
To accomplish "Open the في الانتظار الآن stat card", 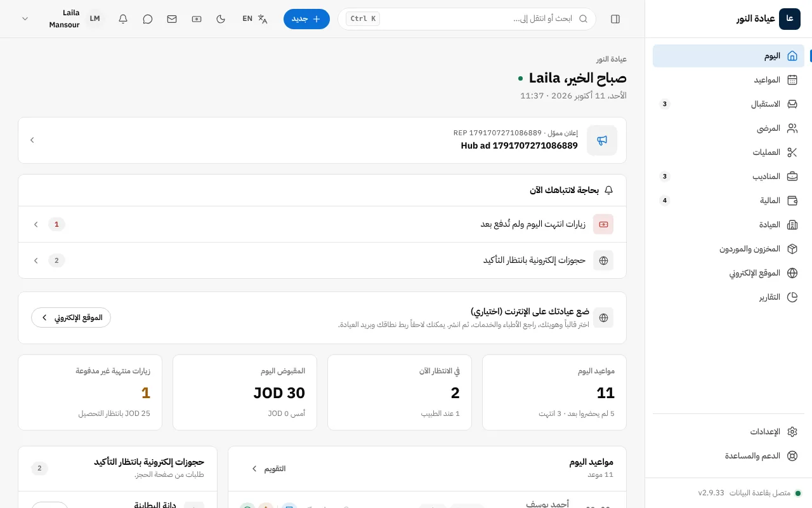I will point(400,392).
